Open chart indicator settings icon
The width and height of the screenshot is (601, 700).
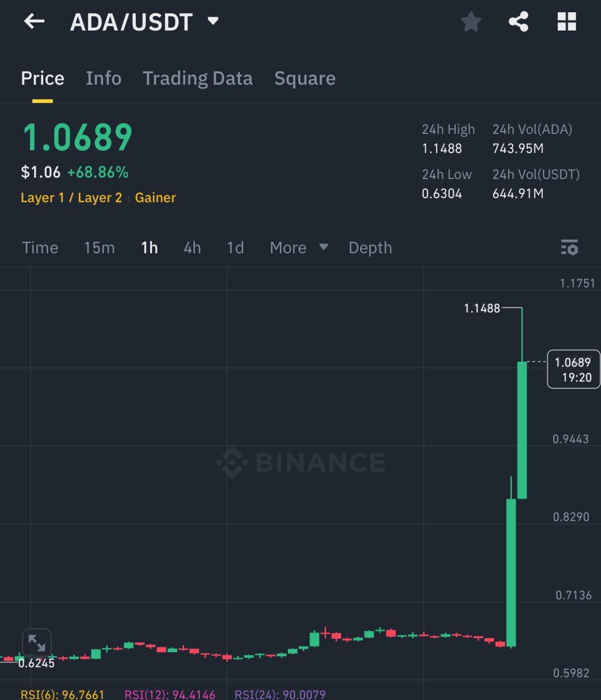tap(570, 247)
